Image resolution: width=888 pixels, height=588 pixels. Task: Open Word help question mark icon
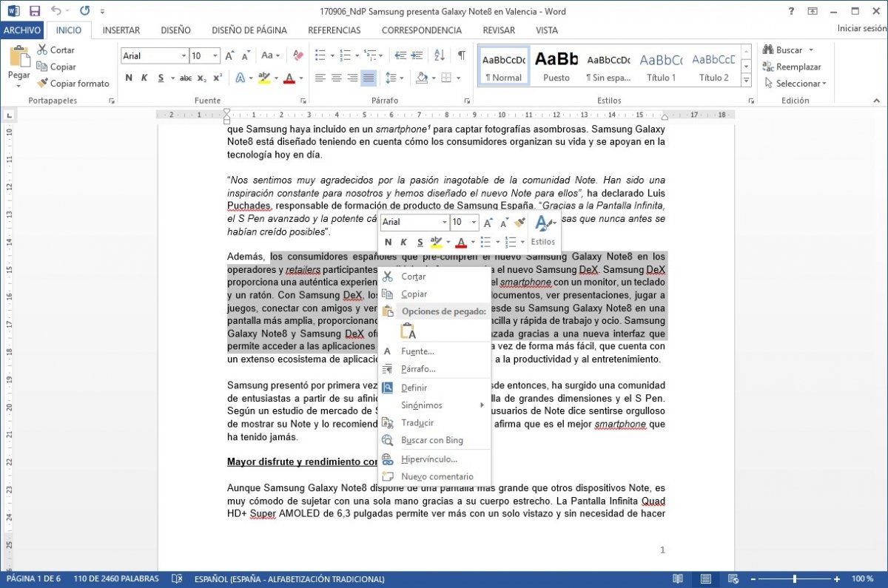click(792, 11)
